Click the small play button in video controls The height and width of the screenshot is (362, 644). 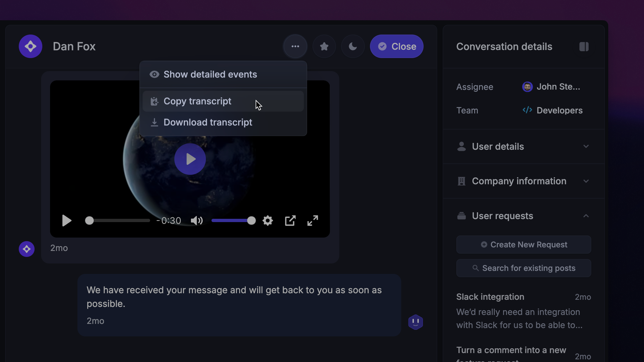(67, 221)
